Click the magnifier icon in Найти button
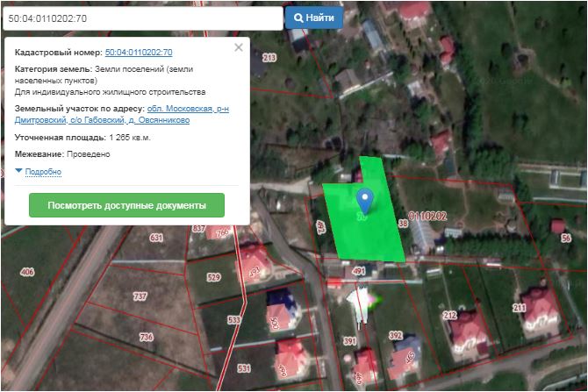Viewport: 588px width, 392px height. (299, 18)
